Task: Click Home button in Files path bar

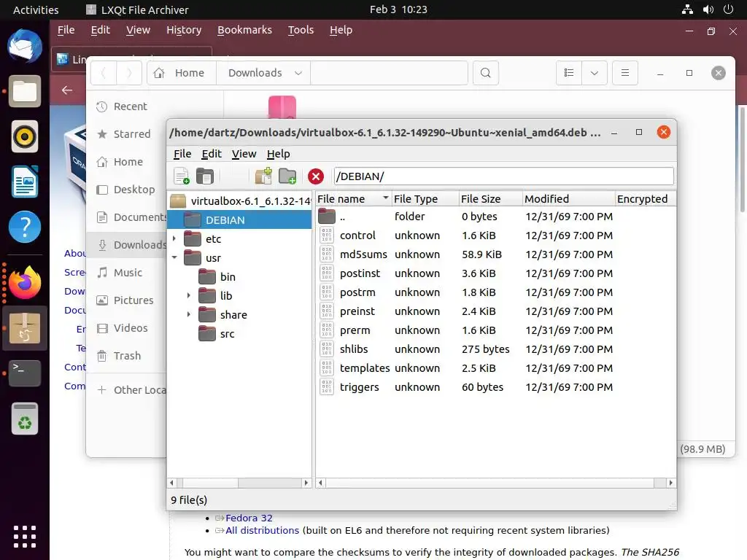Action: pos(182,73)
